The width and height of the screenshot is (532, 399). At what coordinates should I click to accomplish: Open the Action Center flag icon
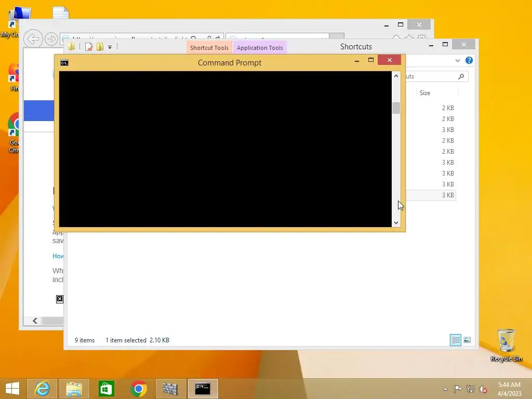[458, 389]
